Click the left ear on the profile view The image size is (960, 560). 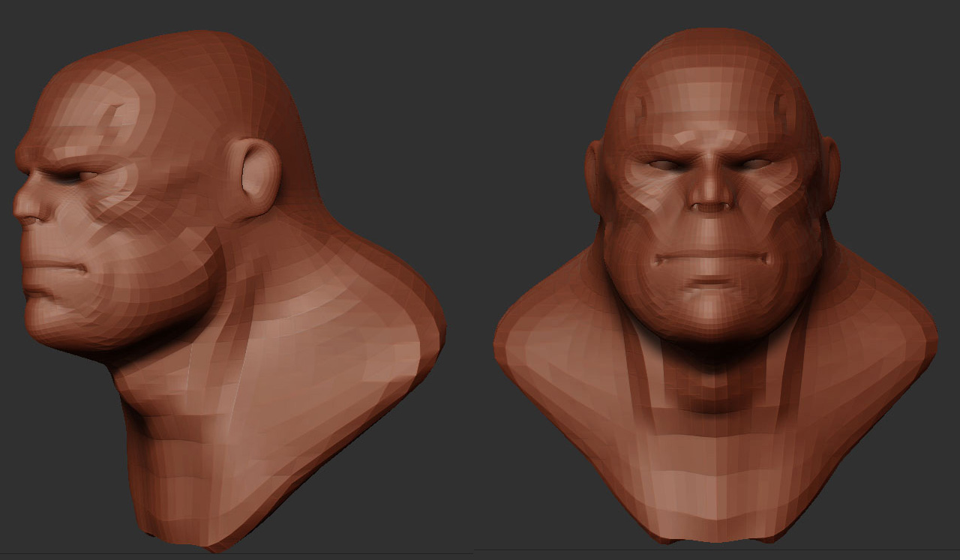tap(255, 172)
